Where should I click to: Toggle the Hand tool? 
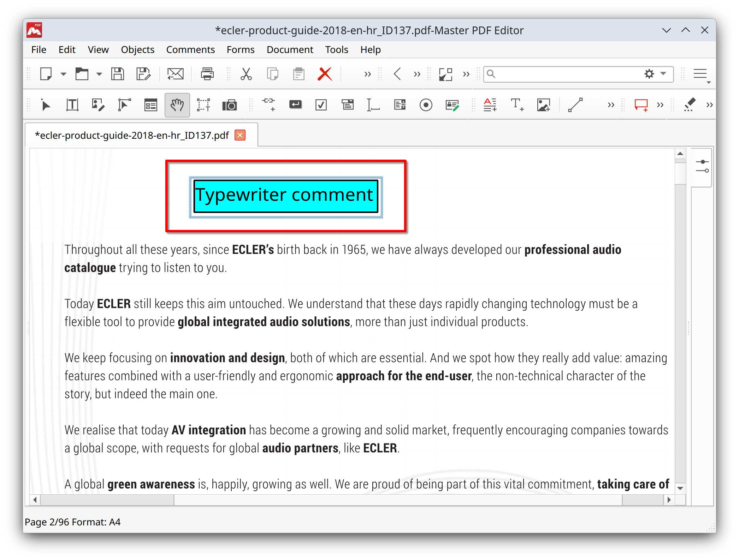177,105
